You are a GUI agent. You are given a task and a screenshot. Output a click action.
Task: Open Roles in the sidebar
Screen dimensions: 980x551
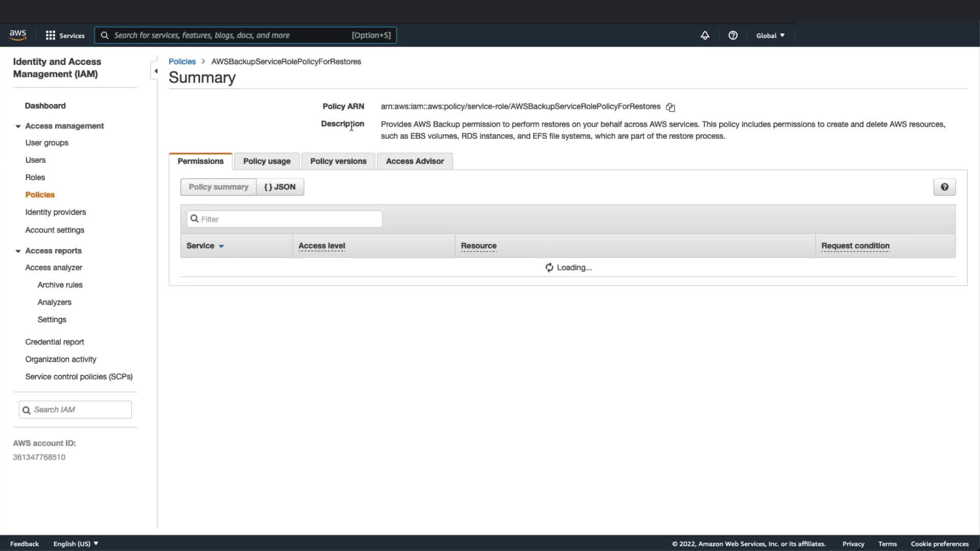pos(35,178)
